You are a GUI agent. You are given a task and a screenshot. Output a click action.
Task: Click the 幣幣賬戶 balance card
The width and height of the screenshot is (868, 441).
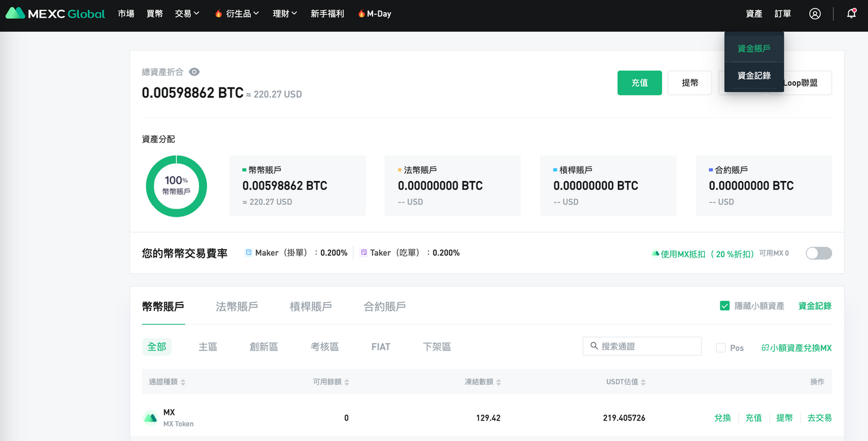click(x=298, y=186)
